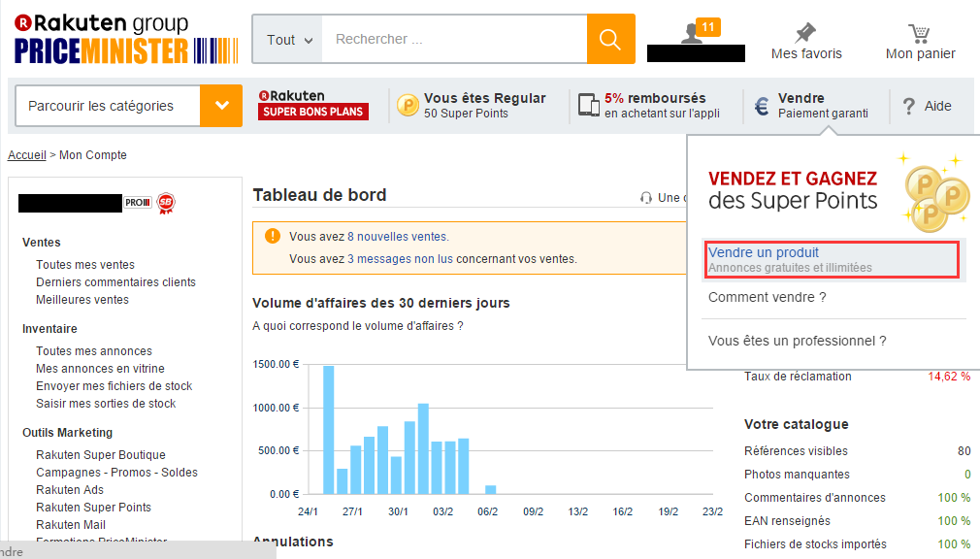Click in the Rechercher search field

(x=451, y=40)
